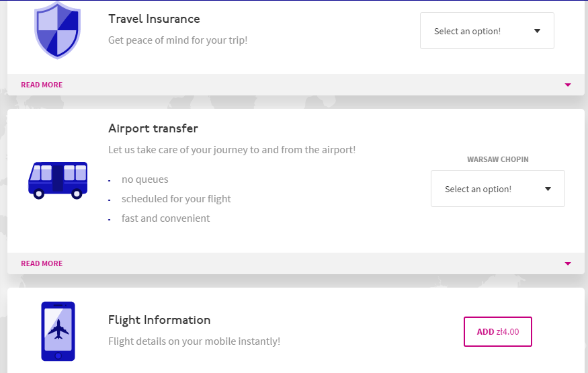588x373 pixels.
Task: Click the Airport transfer bus icon
Action: (58, 180)
